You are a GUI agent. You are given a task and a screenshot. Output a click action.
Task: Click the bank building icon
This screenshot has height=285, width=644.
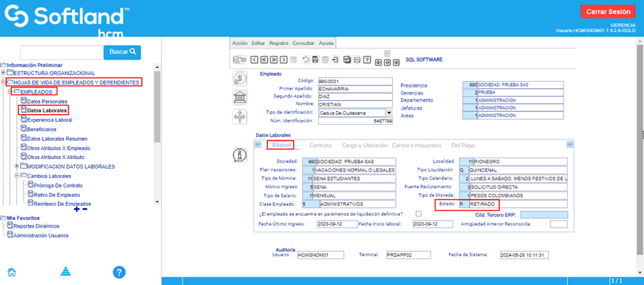[x=240, y=97]
